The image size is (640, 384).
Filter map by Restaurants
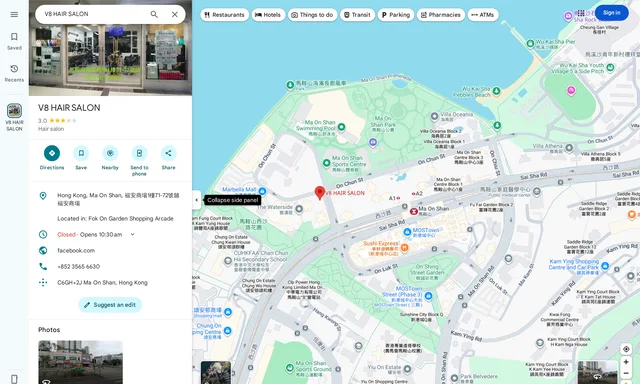(224, 15)
